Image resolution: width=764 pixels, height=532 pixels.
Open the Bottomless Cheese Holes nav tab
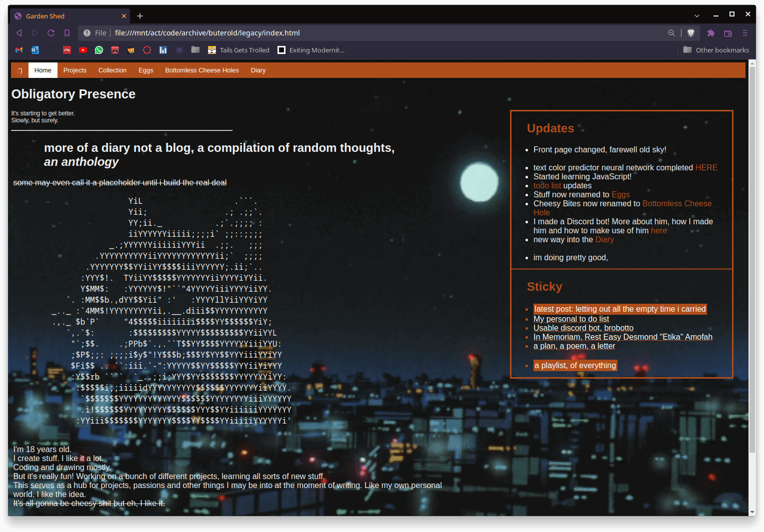click(x=202, y=70)
